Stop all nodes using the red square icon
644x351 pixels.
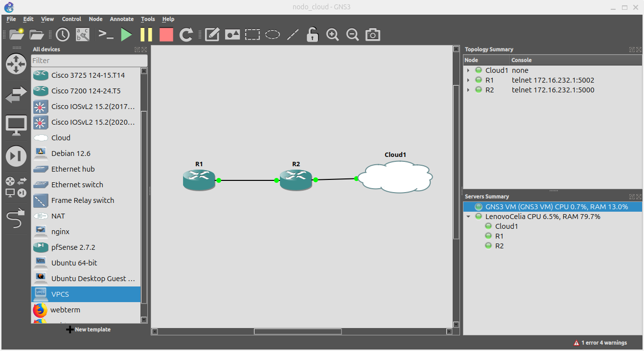pos(166,35)
